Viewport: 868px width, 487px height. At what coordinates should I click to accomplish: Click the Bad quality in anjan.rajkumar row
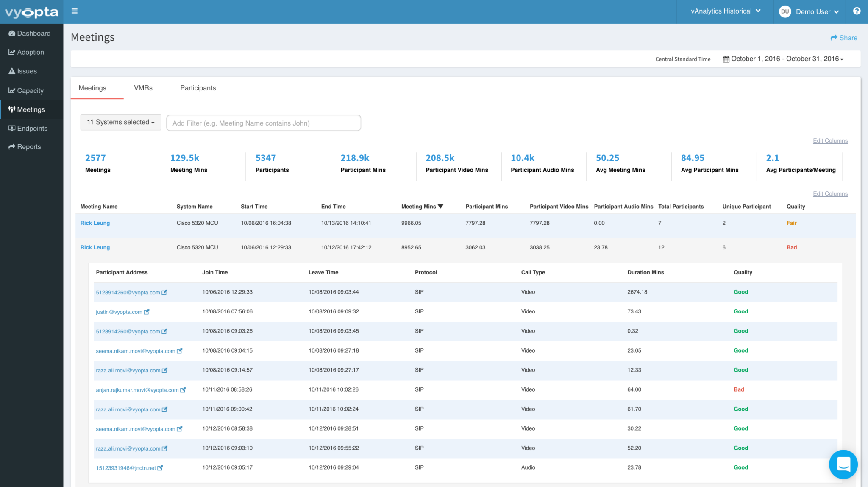pyautogui.click(x=739, y=389)
